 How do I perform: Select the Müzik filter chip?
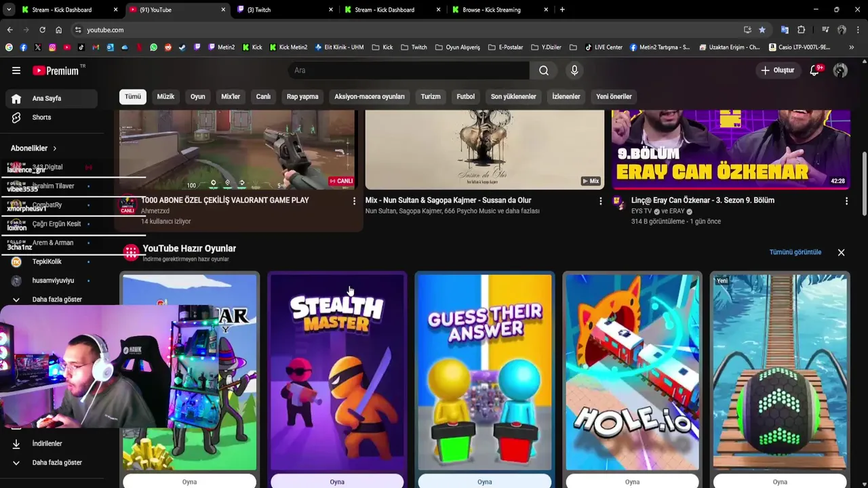click(165, 96)
